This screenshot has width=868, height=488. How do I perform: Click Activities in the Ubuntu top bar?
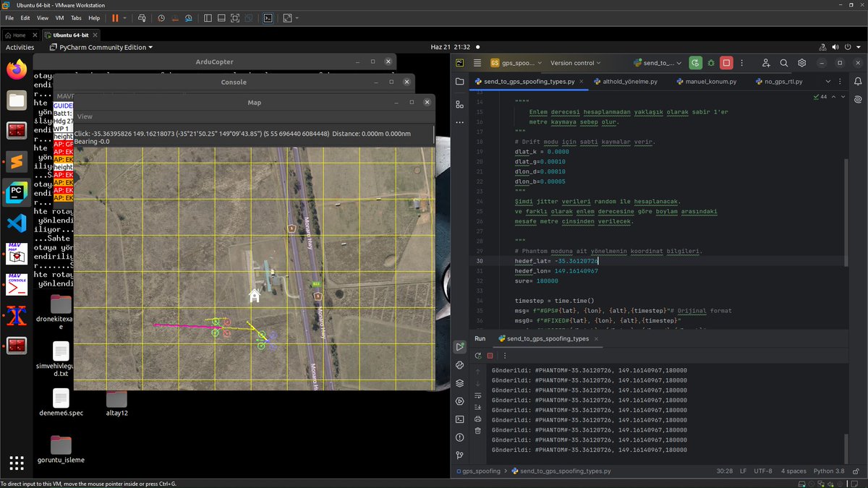[20, 48]
